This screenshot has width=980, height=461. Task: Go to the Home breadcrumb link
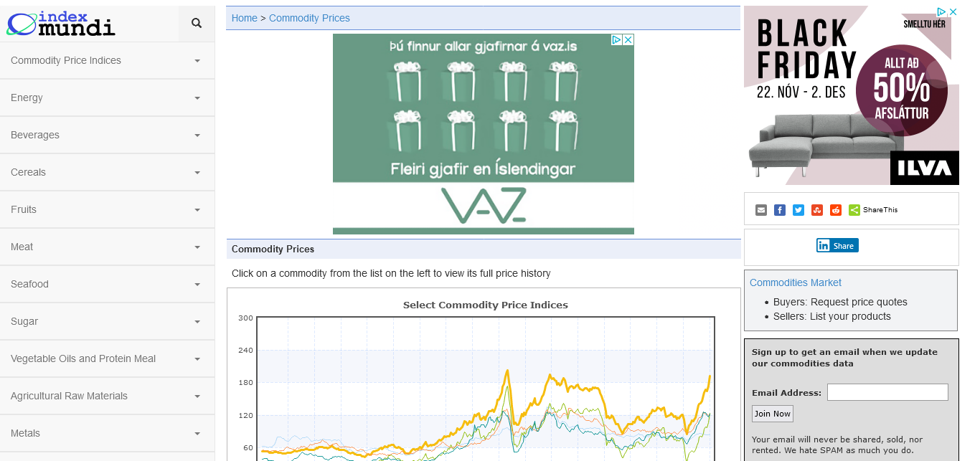point(244,18)
